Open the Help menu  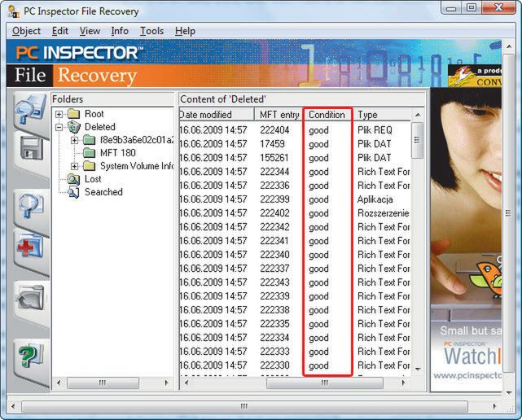tap(185, 31)
